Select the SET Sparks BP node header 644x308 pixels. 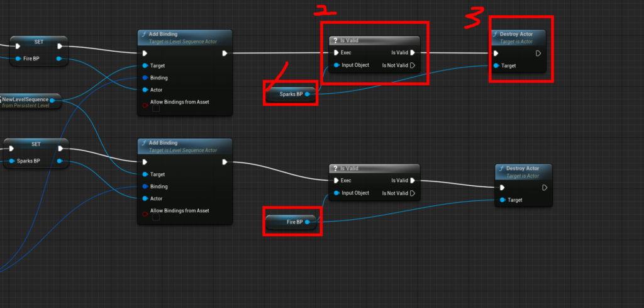click(36, 144)
